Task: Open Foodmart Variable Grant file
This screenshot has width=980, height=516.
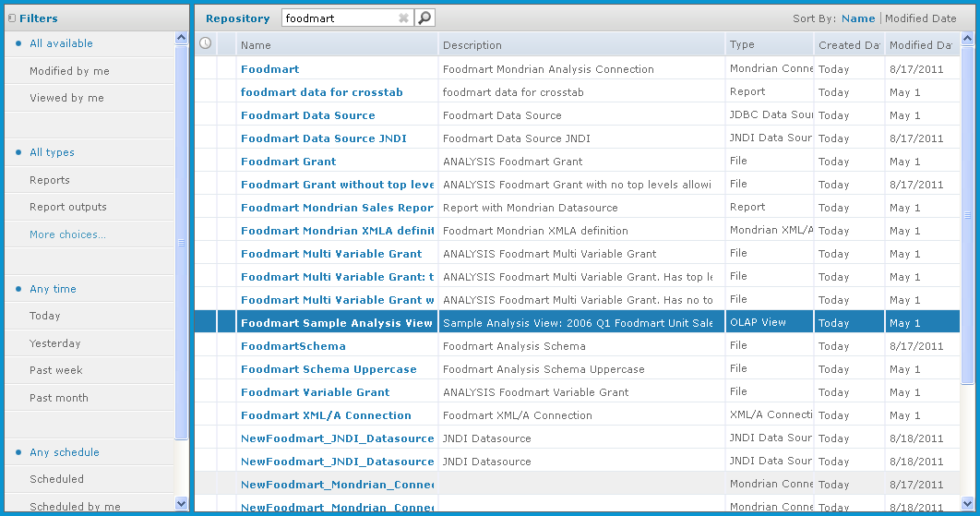Action: [x=316, y=392]
